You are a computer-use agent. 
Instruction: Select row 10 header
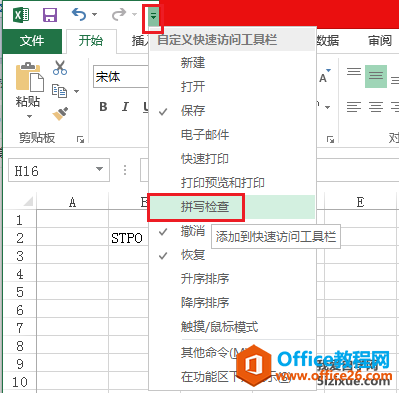pos(19,382)
